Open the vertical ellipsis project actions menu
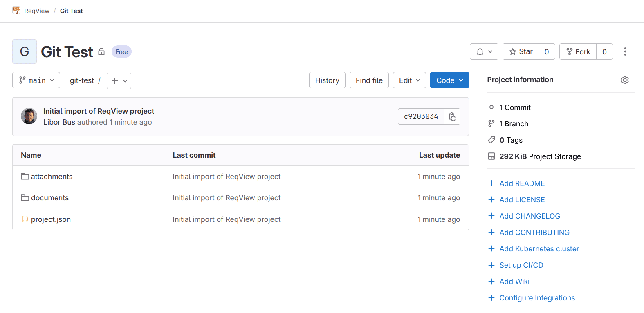Image resolution: width=644 pixels, height=313 pixels. click(625, 51)
